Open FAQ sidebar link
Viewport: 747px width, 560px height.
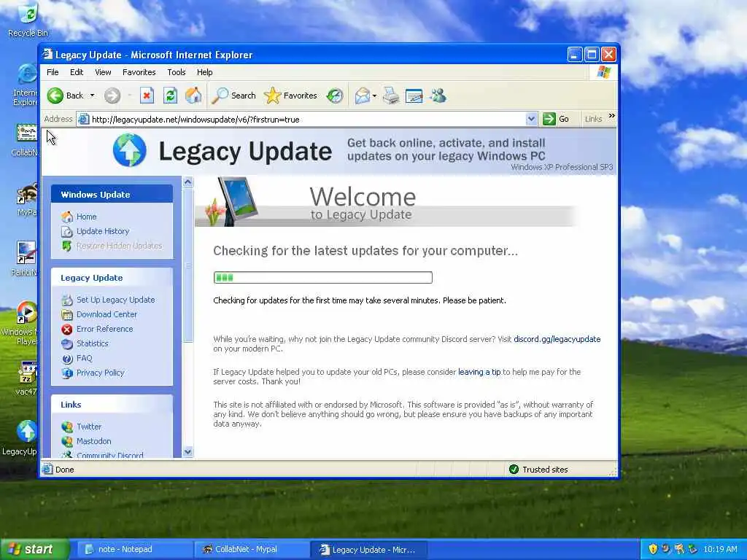85,358
